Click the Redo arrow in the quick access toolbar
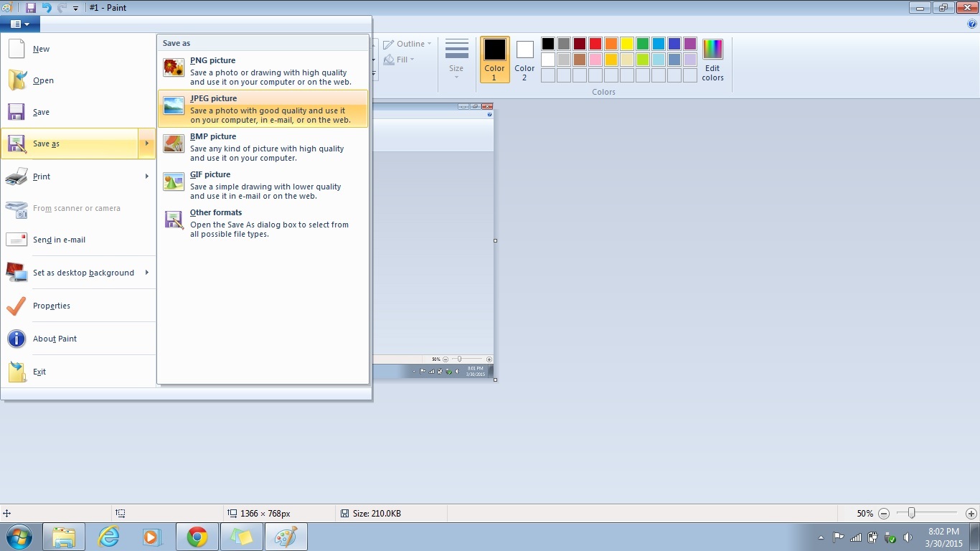The width and height of the screenshot is (980, 551). (62, 8)
